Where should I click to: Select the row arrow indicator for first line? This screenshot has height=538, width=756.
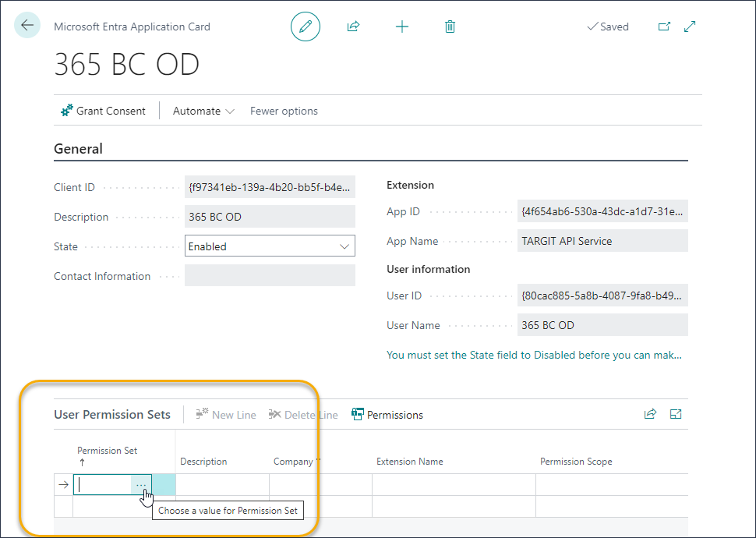click(63, 484)
